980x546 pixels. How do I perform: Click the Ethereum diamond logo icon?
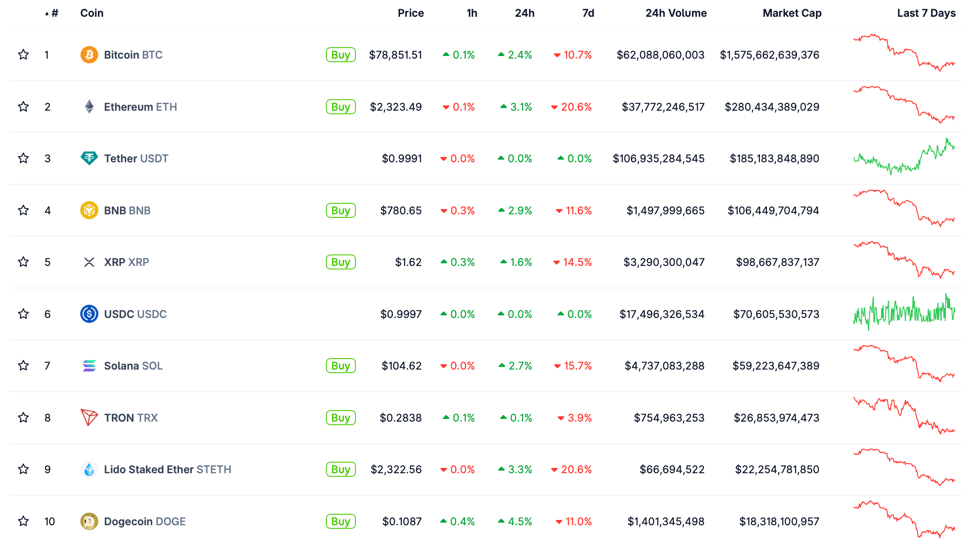89,107
